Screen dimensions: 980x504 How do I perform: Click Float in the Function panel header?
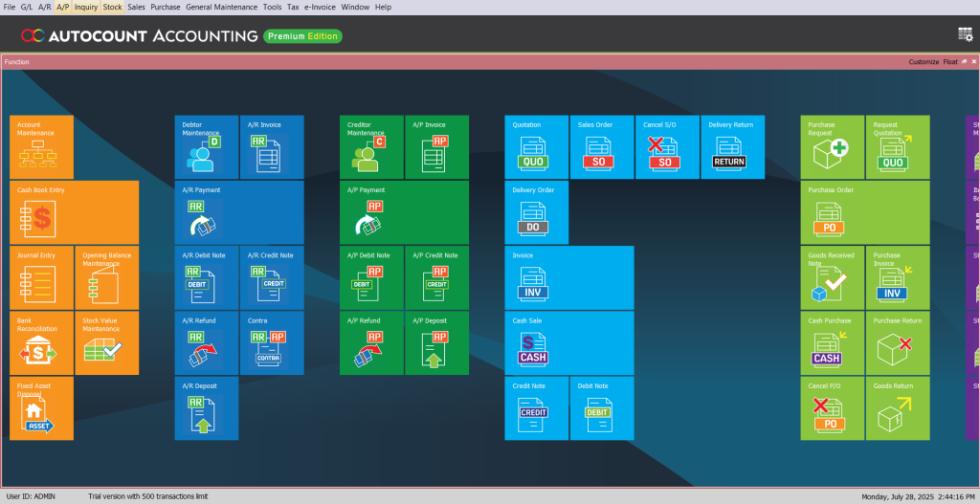click(949, 61)
